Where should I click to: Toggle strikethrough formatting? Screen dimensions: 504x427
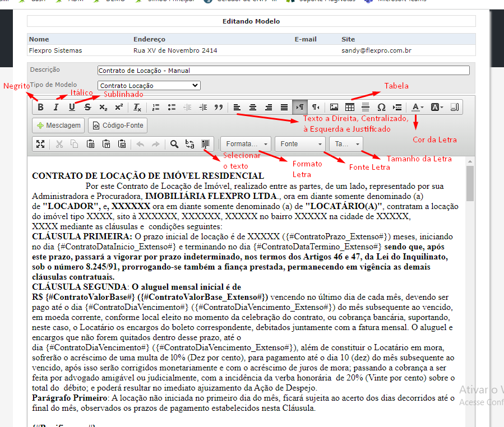(87, 108)
